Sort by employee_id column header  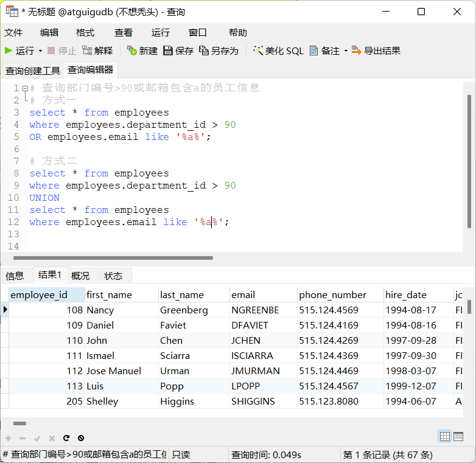[x=47, y=294]
